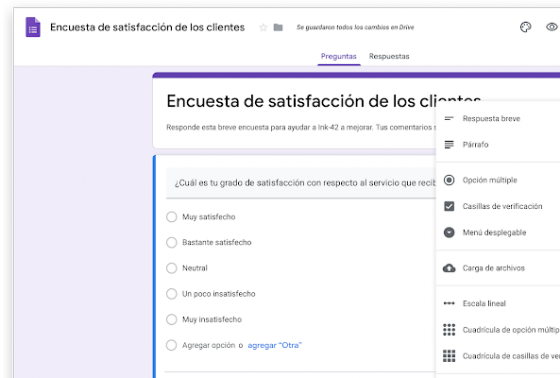Click the Google Forms purple document icon
Screen dimensions: 560x378
point(33,27)
